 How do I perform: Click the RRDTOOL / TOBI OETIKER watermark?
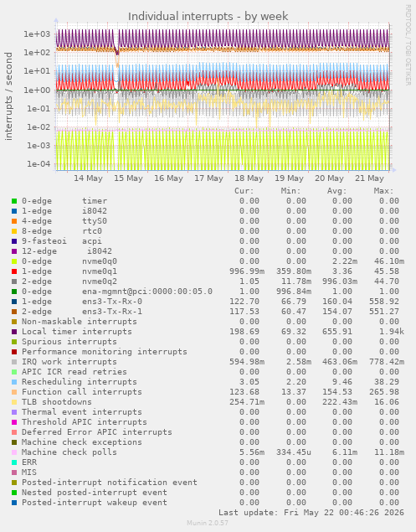[x=408, y=44]
